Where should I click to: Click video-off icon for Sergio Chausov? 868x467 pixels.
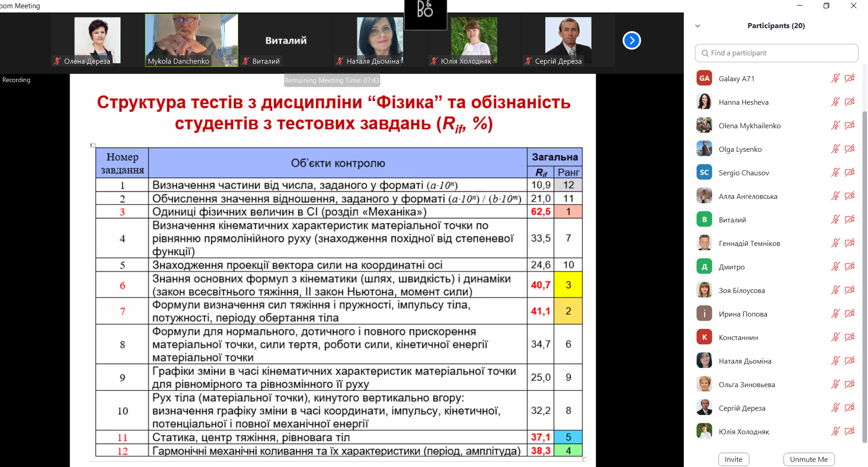[850, 173]
